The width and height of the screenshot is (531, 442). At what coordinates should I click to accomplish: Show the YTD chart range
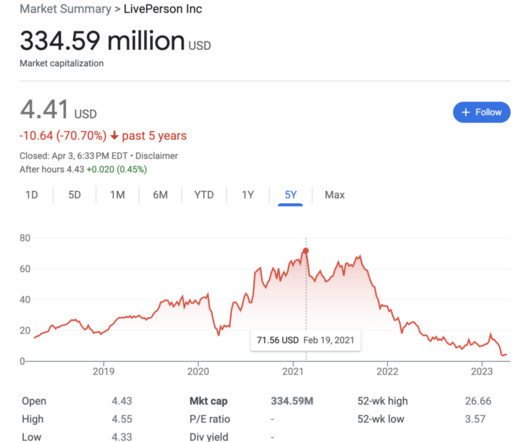(204, 195)
